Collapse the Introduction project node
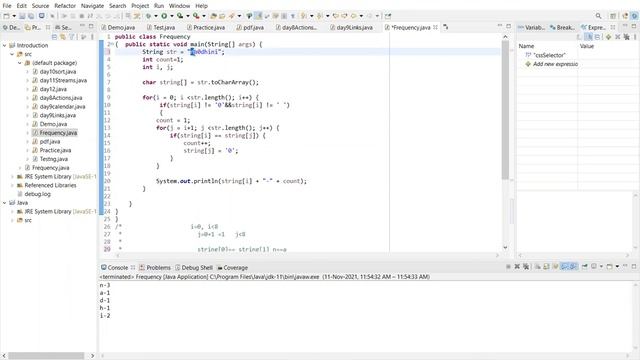The height and width of the screenshot is (360, 640). [x=4, y=45]
